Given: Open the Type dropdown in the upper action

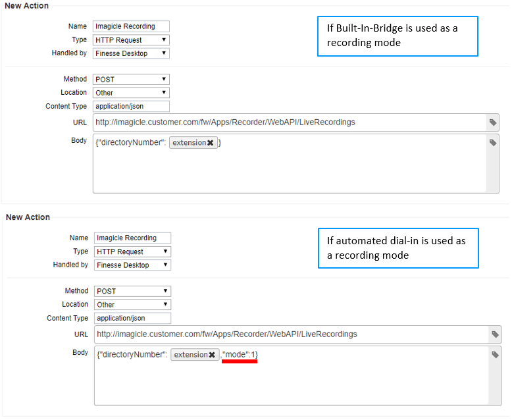Looking at the screenshot, I should pos(131,40).
